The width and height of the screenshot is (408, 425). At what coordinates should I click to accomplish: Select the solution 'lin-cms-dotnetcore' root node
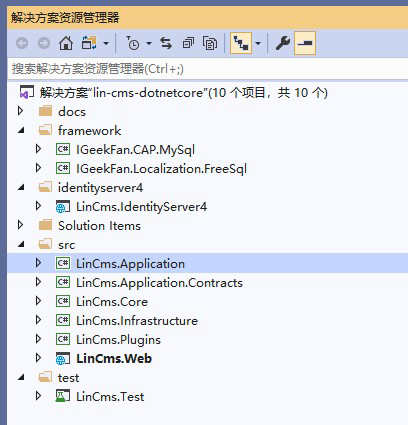coord(184,92)
